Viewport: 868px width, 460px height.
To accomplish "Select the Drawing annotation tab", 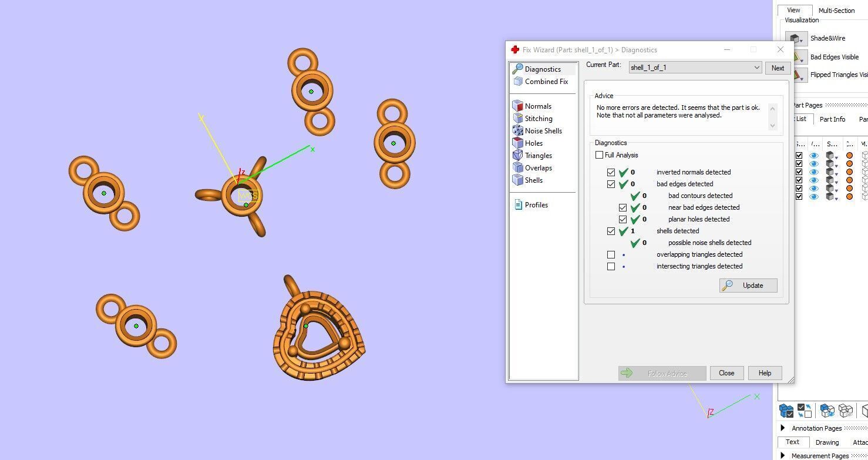I will point(827,442).
